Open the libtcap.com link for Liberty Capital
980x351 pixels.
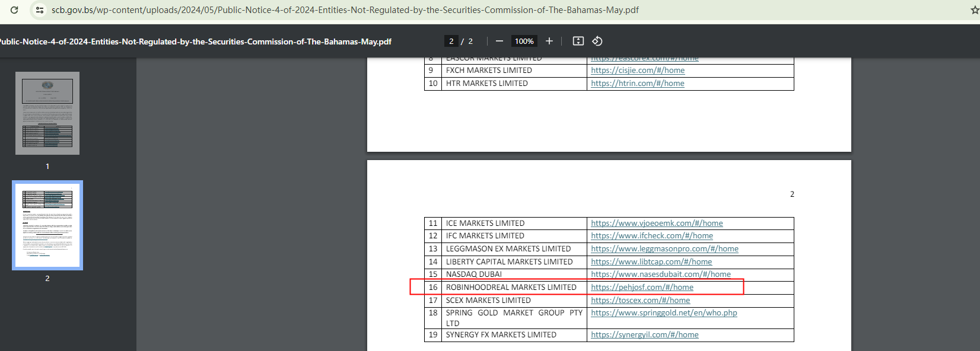(x=651, y=262)
